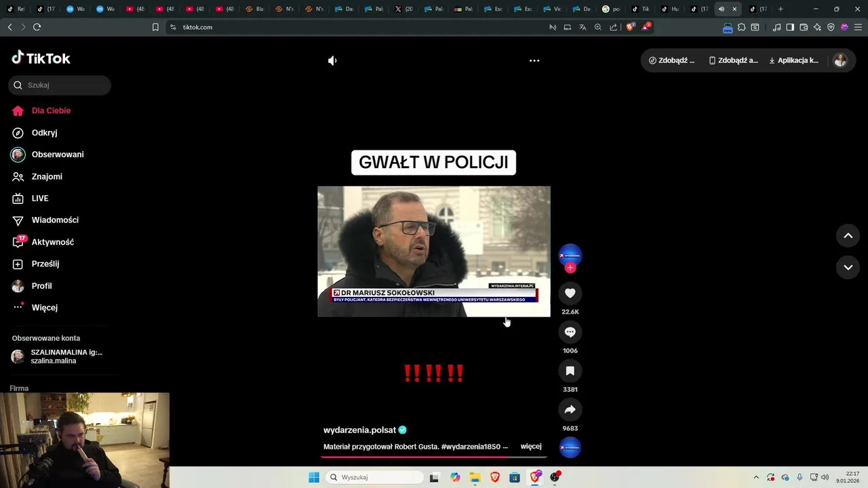868x488 pixels.
Task: Go to previous video with up chevron
Action: pyautogui.click(x=848, y=235)
